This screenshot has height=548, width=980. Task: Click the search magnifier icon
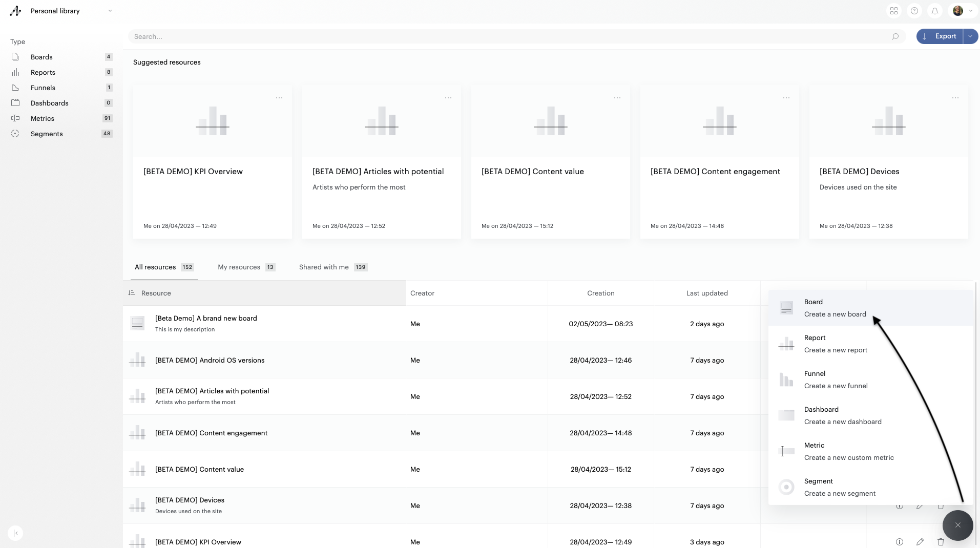coord(895,36)
